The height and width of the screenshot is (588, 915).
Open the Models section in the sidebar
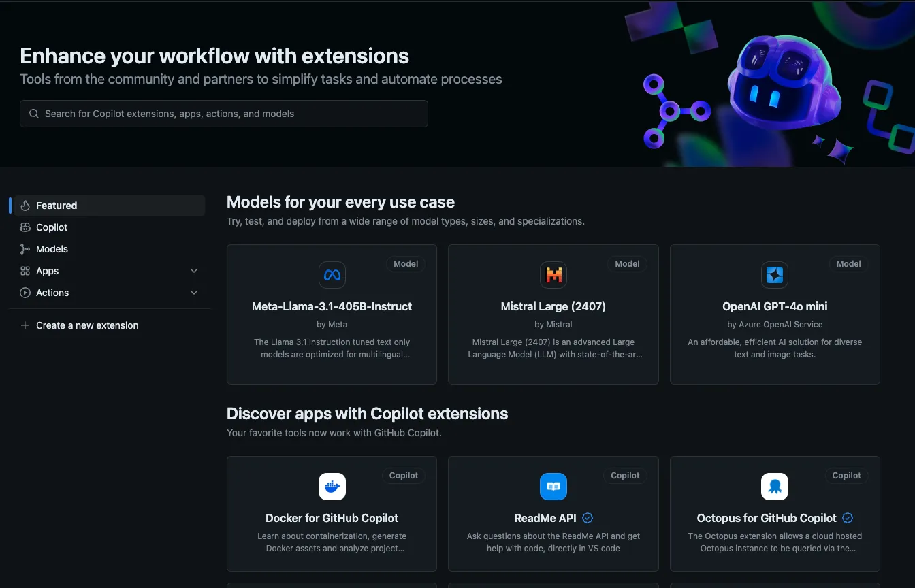tap(52, 248)
